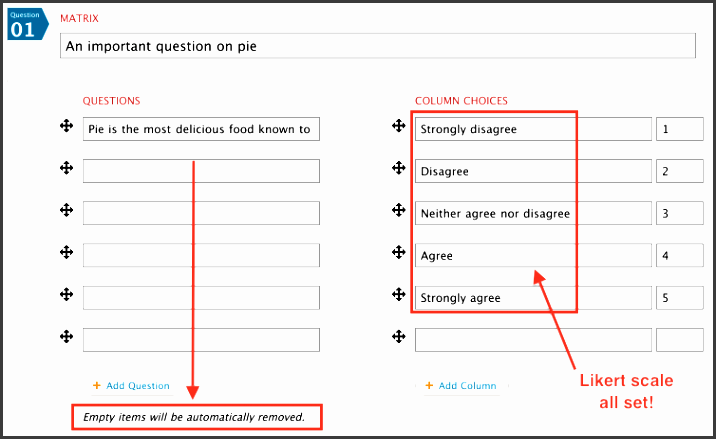This screenshot has width=716, height=439.
Task: Click the move handle beside the Strongly disagree column
Action: [x=400, y=126]
